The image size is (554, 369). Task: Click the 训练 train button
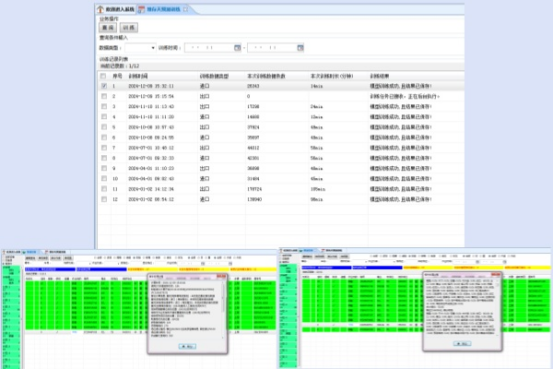[129, 28]
